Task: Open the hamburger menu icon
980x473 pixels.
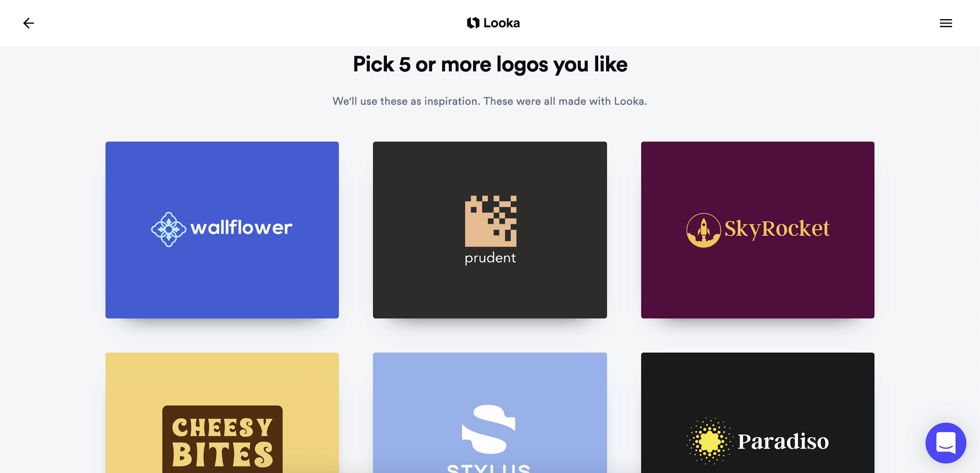Action: (946, 23)
